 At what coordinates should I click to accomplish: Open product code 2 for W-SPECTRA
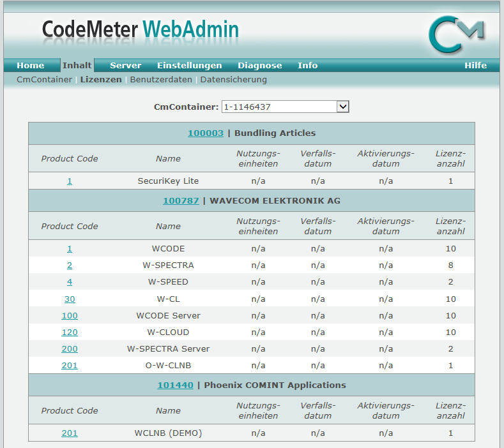coord(70,265)
